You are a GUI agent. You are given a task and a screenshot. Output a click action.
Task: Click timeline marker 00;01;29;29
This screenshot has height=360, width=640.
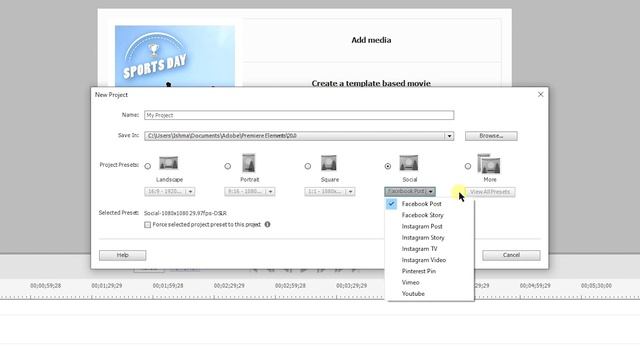pos(107,286)
